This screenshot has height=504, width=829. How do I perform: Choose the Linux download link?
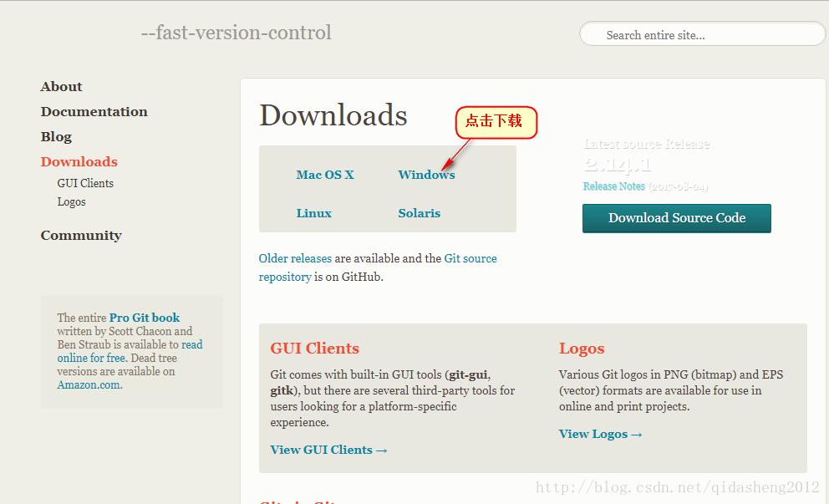pyautogui.click(x=314, y=213)
